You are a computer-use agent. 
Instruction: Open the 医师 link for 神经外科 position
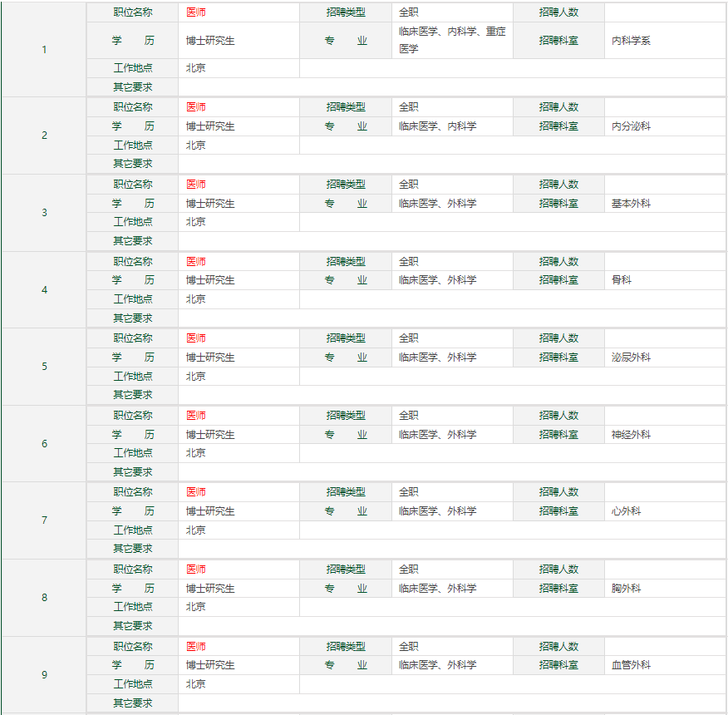point(196,416)
